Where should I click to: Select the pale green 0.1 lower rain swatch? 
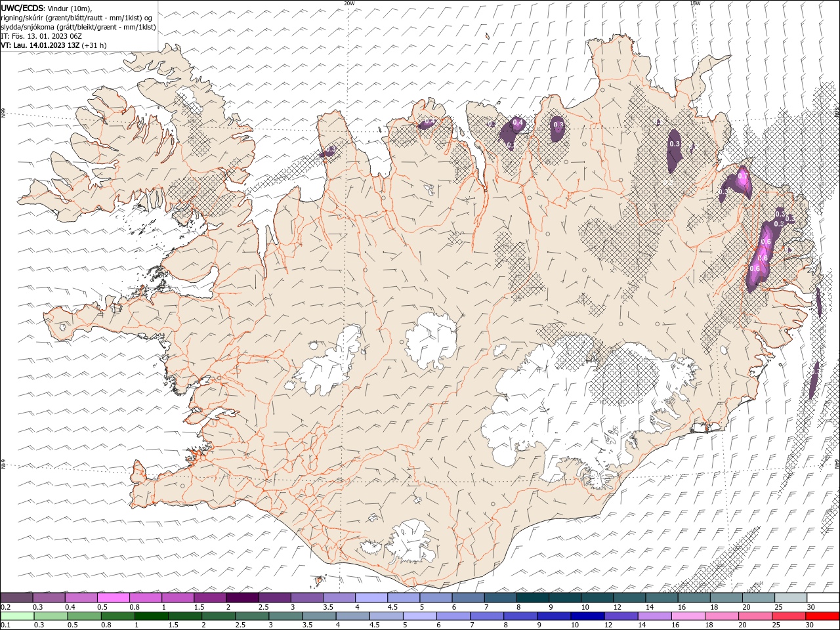click(17, 616)
